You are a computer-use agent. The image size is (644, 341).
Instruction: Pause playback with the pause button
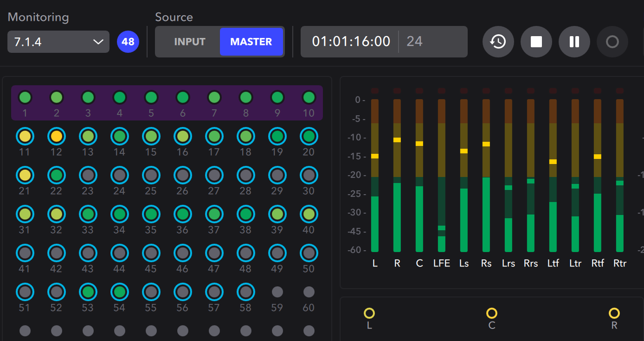[574, 42]
